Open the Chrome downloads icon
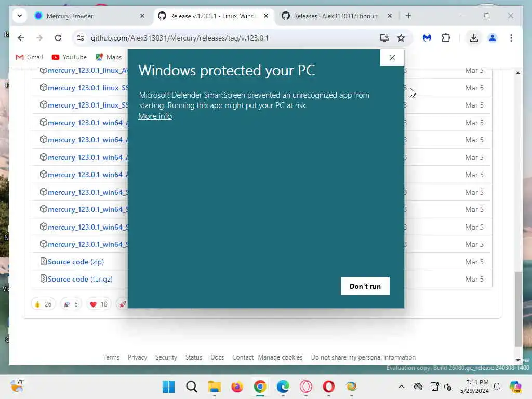532x399 pixels. pyautogui.click(x=474, y=38)
